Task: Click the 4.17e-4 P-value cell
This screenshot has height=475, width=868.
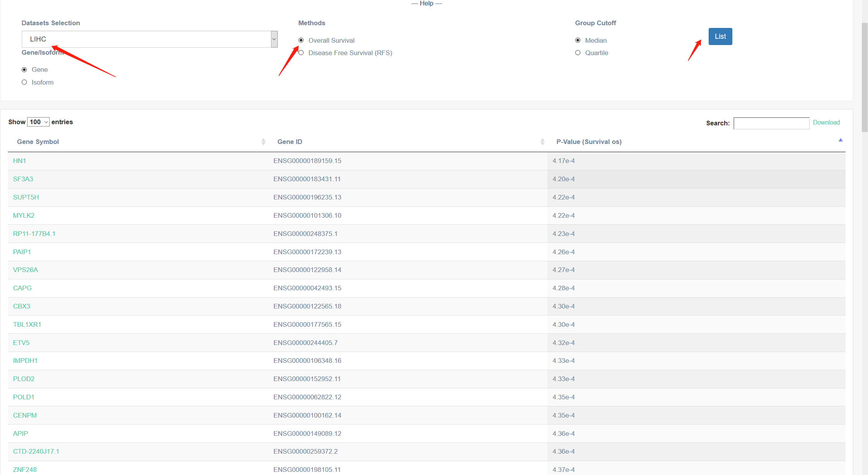Action: tap(696, 161)
